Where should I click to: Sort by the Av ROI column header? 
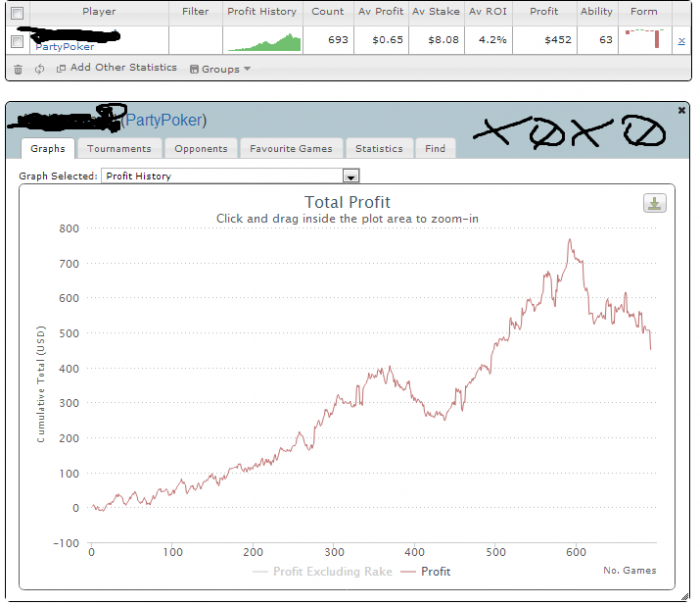click(x=488, y=12)
